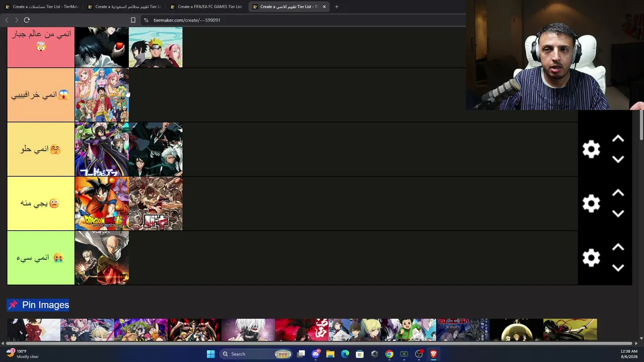Pick the Tokyo Ghoul image from the pool
Viewport: 644px width, 362px height.
coord(249,330)
